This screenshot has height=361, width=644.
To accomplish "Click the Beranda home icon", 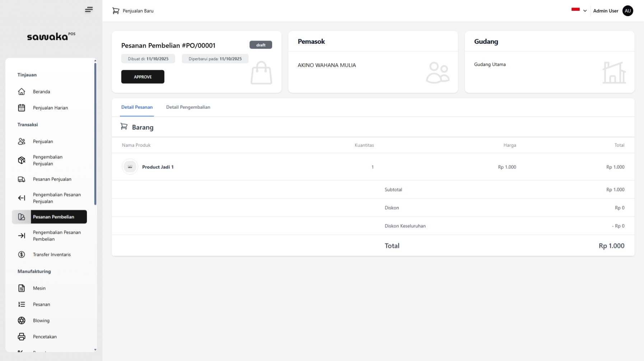I will pos(22,92).
